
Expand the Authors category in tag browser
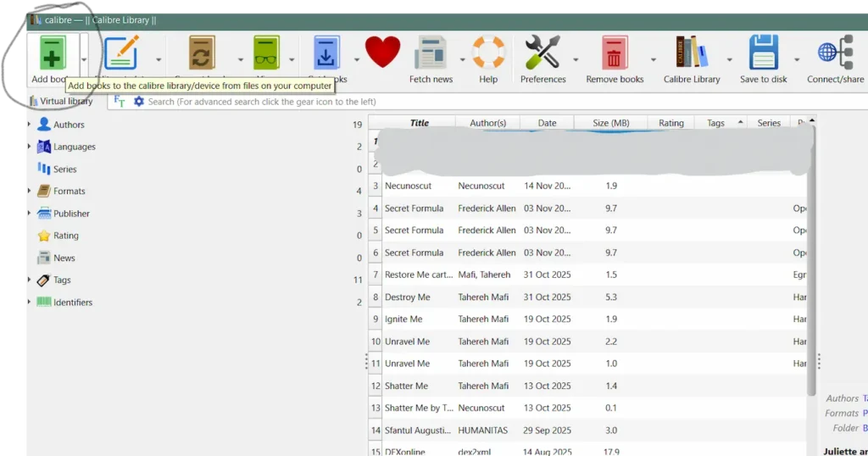30,124
